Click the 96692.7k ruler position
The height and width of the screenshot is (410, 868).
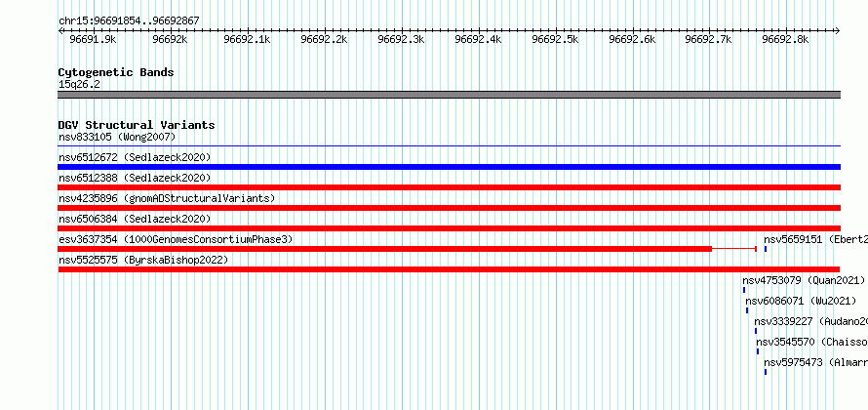(709, 39)
